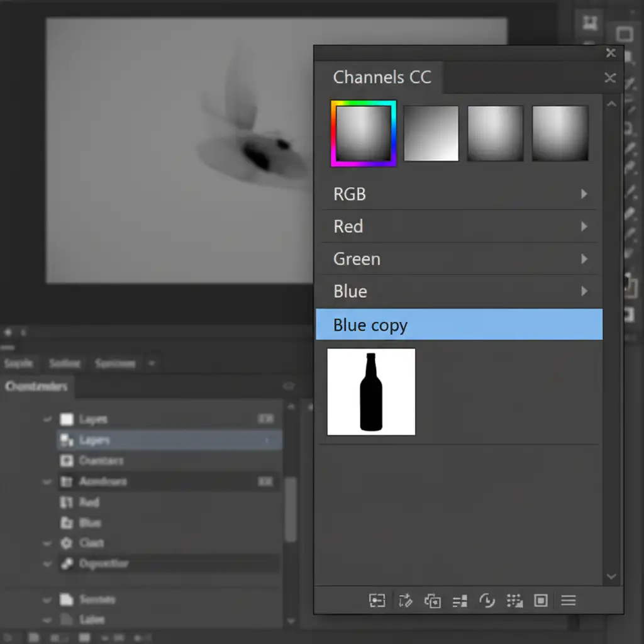
Task: Select the rainbow-bordered gradient thumbnail
Action: click(x=364, y=133)
